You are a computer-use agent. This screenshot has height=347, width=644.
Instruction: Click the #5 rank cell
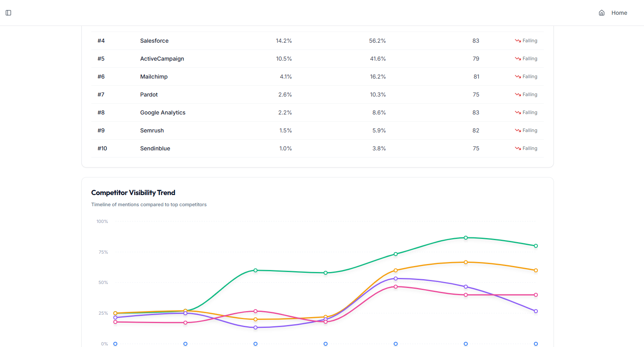point(101,59)
